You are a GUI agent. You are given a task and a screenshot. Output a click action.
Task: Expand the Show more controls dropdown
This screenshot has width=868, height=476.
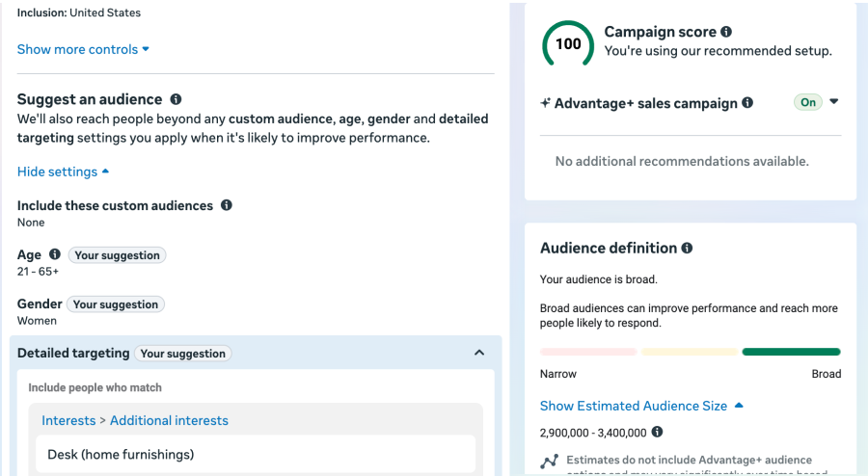pos(83,49)
